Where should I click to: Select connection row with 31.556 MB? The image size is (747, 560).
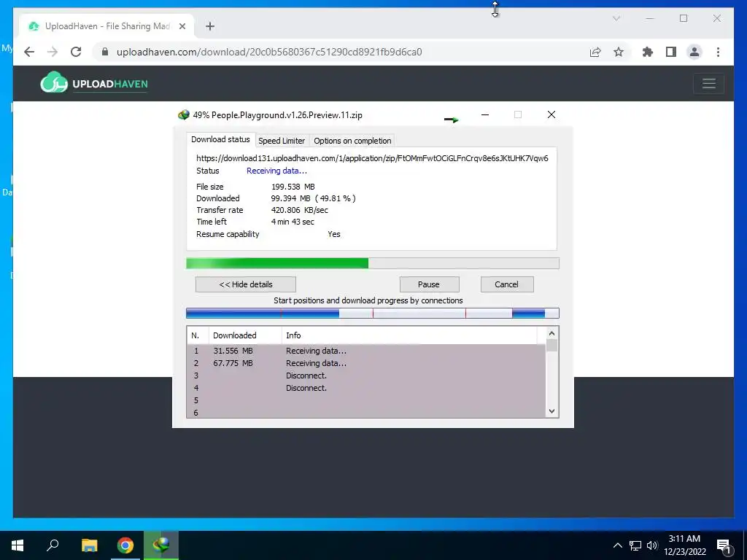coord(366,351)
